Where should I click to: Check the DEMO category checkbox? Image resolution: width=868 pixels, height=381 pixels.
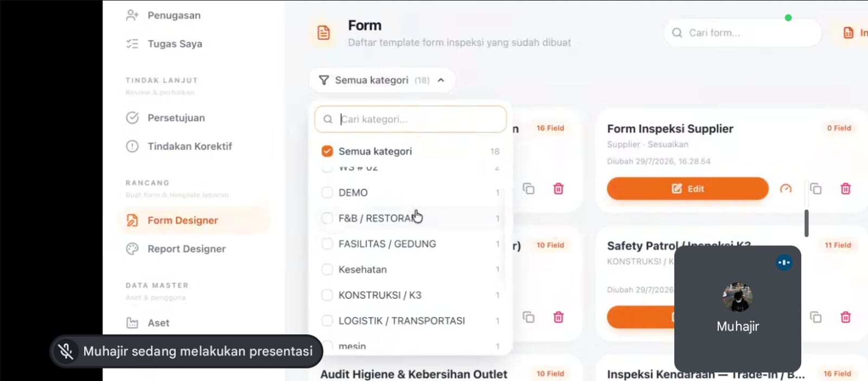327,192
